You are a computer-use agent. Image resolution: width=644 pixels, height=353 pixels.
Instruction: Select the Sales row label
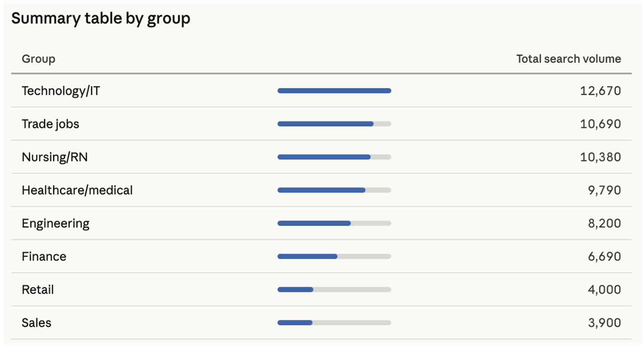(36, 323)
